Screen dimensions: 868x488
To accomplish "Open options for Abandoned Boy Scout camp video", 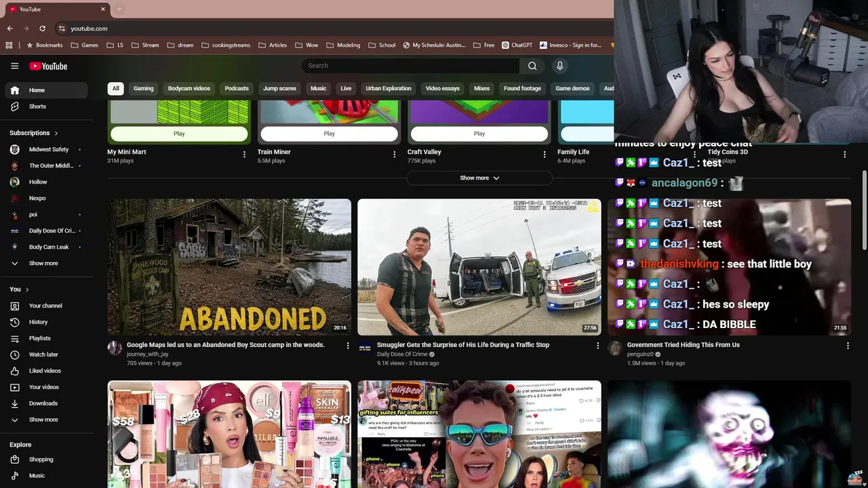I will (x=348, y=346).
